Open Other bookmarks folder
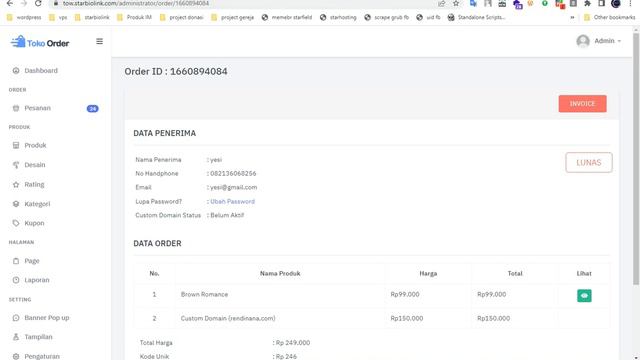This screenshot has width=640, height=360. (610, 18)
